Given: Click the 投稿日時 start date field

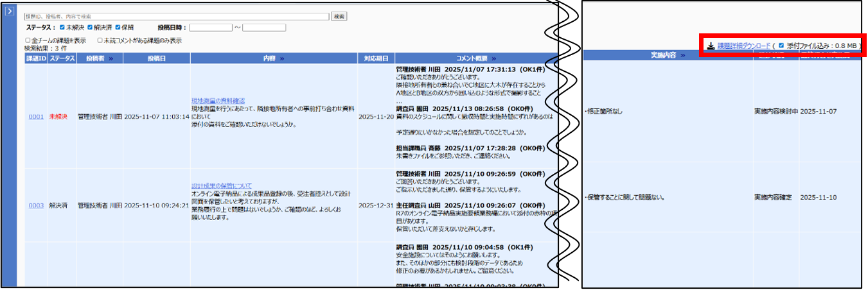Looking at the screenshot, I should 210,28.
